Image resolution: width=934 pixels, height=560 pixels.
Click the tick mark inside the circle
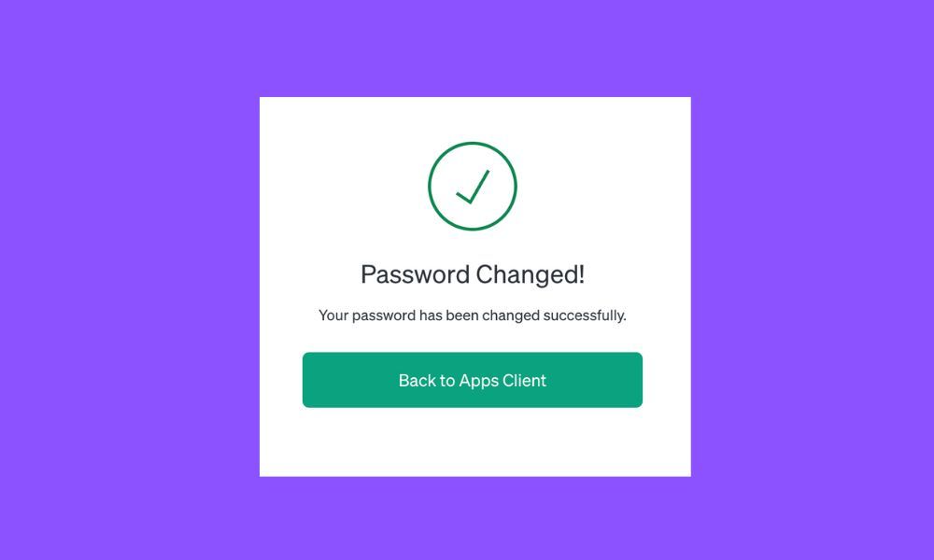coord(473,187)
